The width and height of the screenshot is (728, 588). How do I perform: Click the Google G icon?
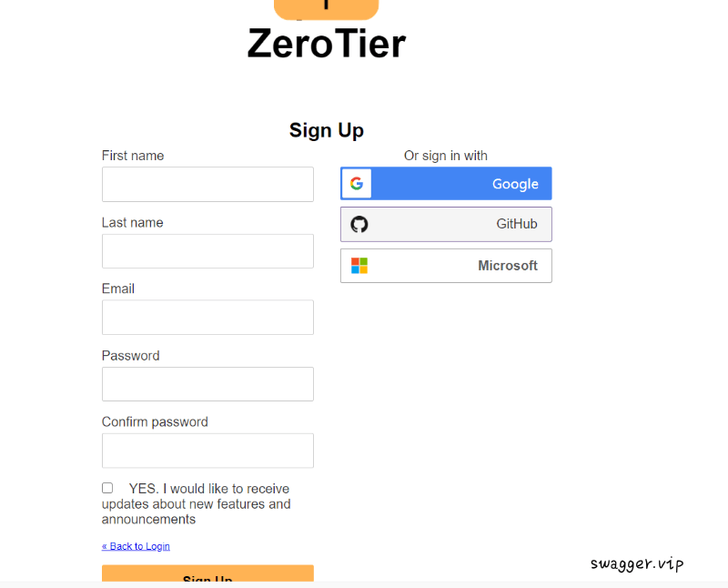click(357, 183)
